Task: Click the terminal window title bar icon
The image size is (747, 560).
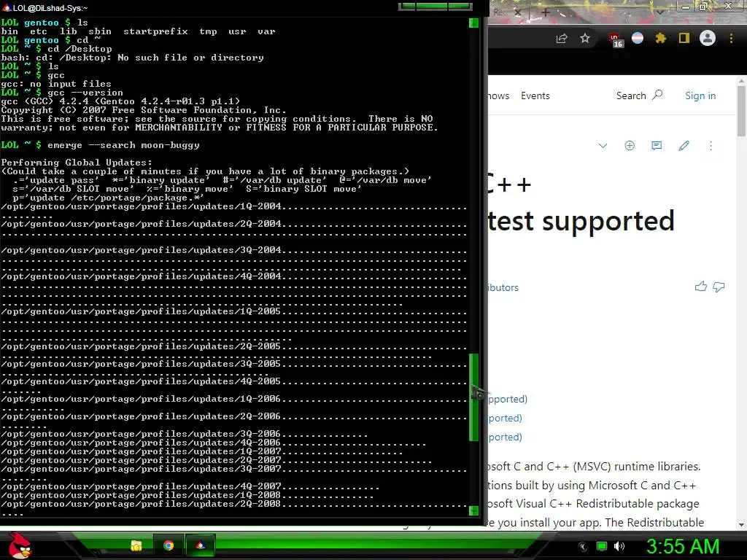Action: [7, 7]
